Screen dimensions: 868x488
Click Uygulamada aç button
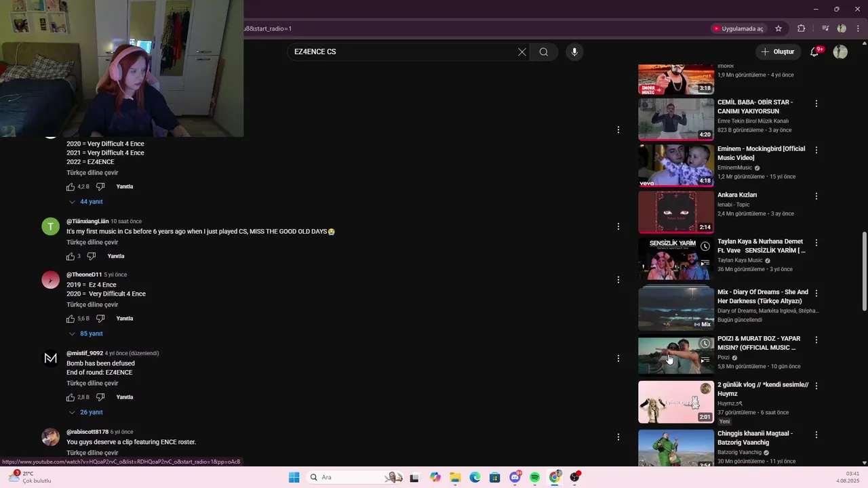pos(738,28)
